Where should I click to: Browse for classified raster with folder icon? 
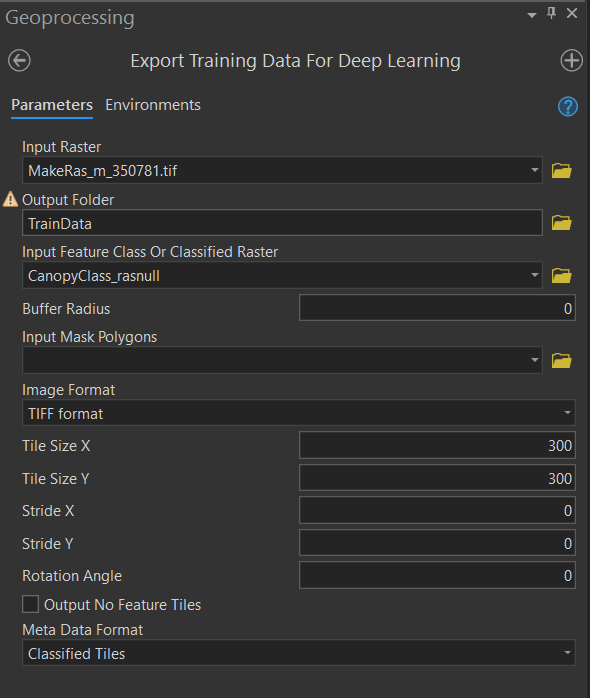562,276
